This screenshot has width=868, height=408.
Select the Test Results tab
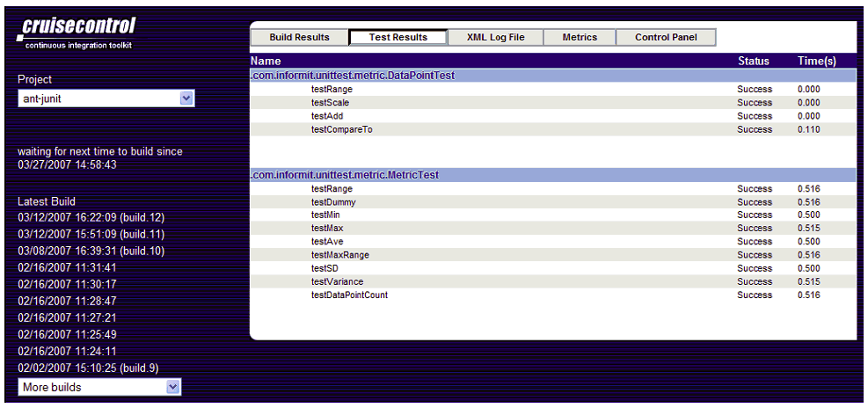click(x=398, y=37)
